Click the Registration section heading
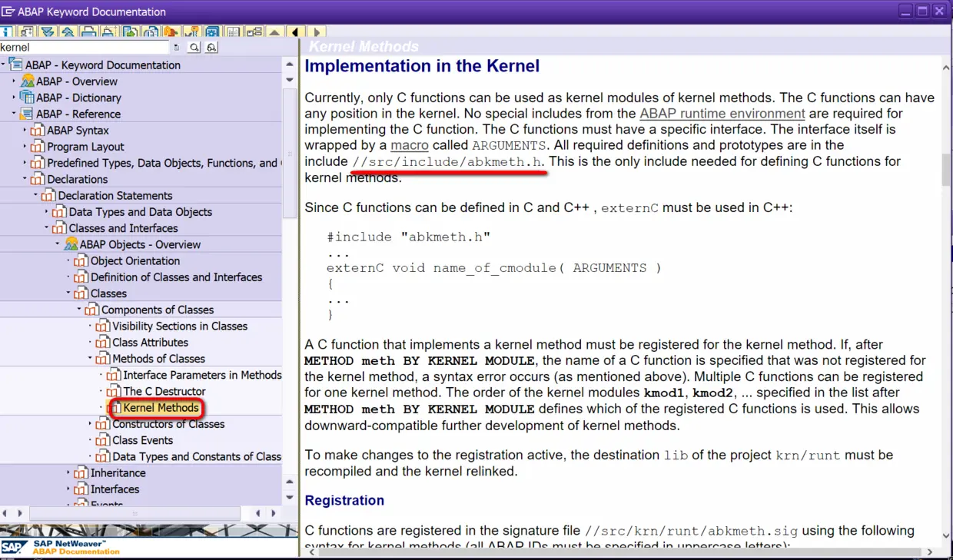 pyautogui.click(x=344, y=501)
